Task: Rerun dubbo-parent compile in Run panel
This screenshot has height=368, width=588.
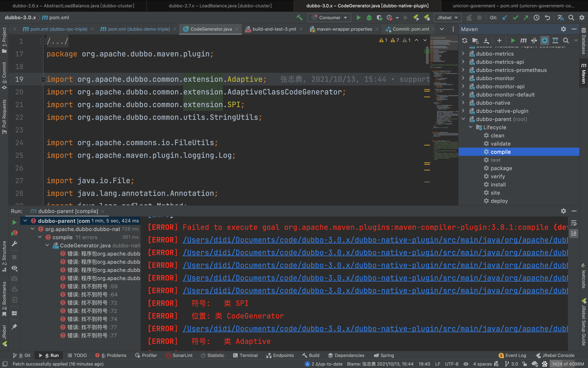Action: (x=14, y=222)
